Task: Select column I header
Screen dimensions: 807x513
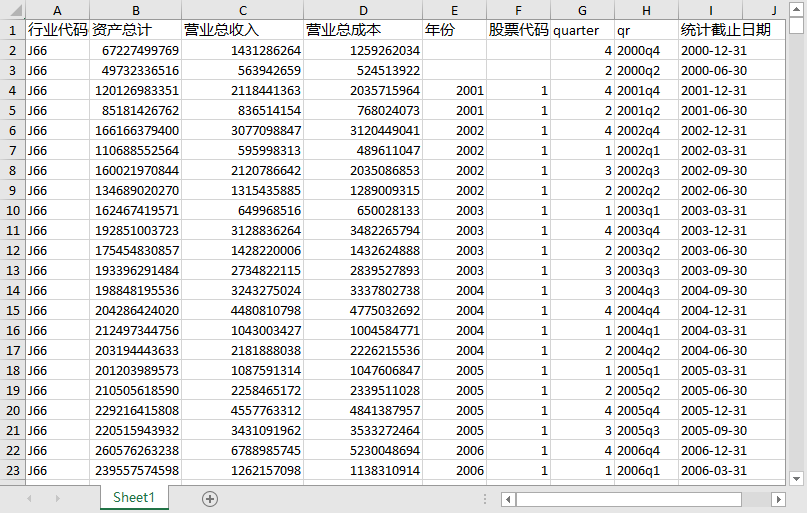Action: (x=711, y=10)
